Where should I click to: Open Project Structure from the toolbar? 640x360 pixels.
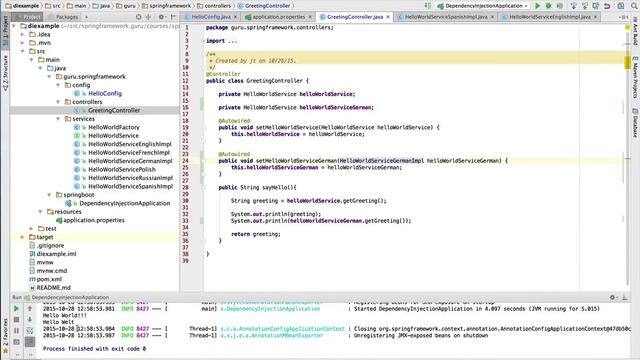[x=621, y=6]
